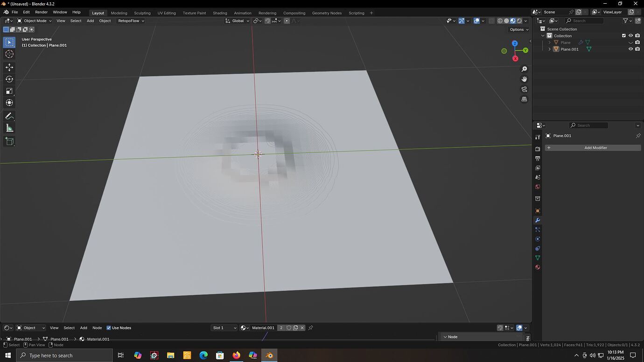Select the Transform tool
The width and height of the screenshot is (644, 362).
pyautogui.click(x=9, y=103)
